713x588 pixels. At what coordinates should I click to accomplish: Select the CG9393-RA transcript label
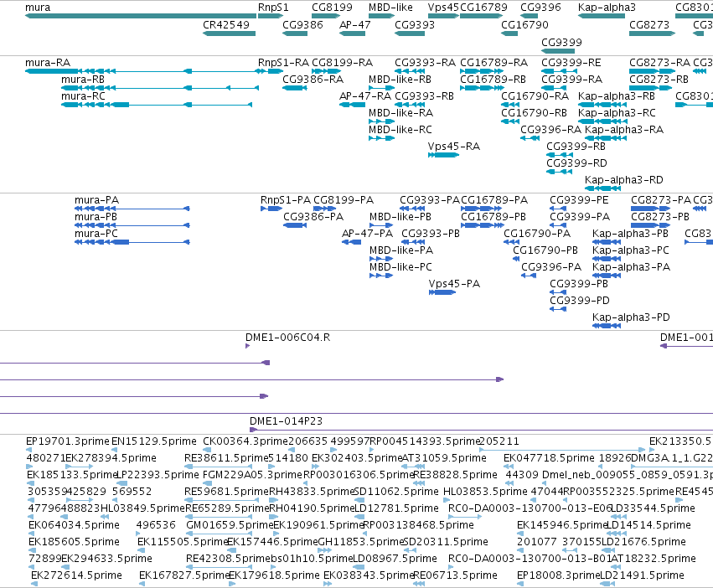(425, 62)
